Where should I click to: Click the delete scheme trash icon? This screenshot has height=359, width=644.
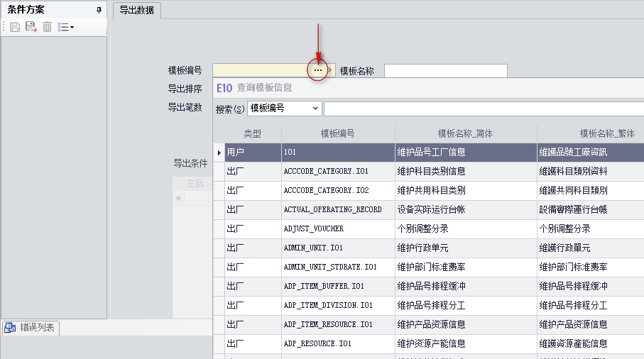point(48,27)
